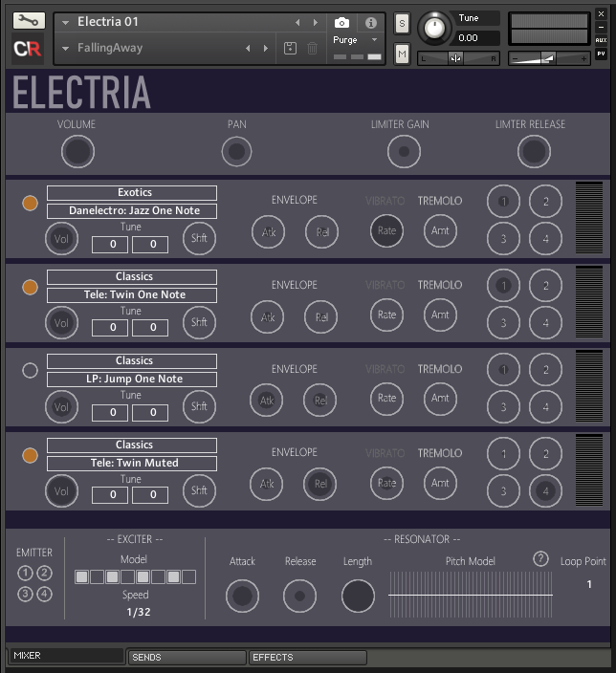Toggle the last Exciter Model step box
The width and height of the screenshot is (616, 673).
188,576
